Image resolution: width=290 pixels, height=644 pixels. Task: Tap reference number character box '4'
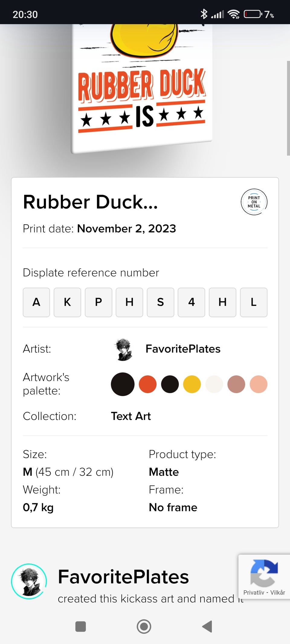click(x=192, y=302)
